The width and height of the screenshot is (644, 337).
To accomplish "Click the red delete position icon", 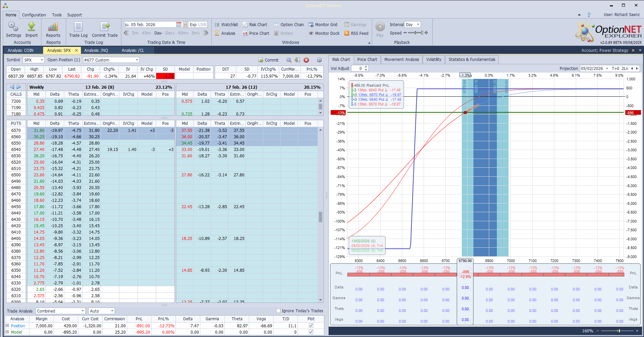I will pyautogui.click(x=306, y=60).
